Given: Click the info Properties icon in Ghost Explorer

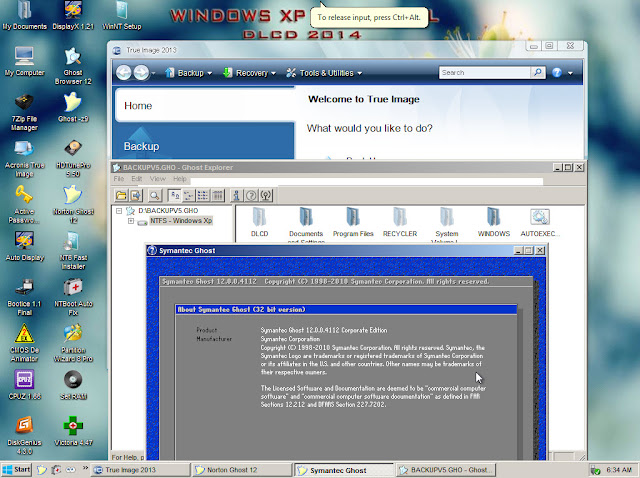Looking at the screenshot, I should coord(236,196).
